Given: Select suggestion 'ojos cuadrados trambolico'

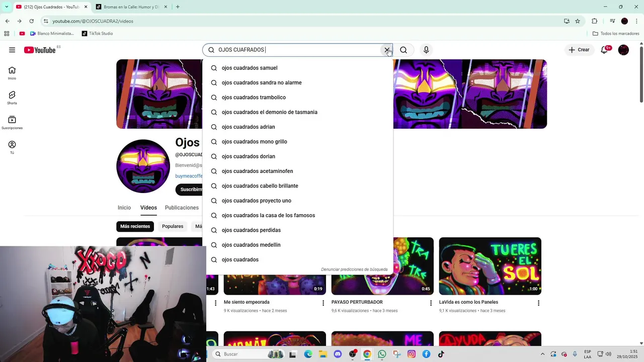Looking at the screenshot, I should click(x=298, y=98).
